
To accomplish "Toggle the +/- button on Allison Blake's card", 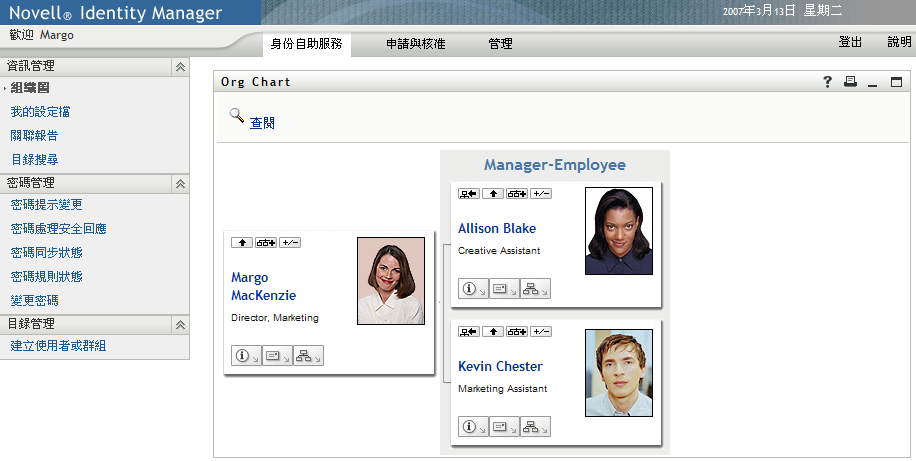I will coord(541,193).
